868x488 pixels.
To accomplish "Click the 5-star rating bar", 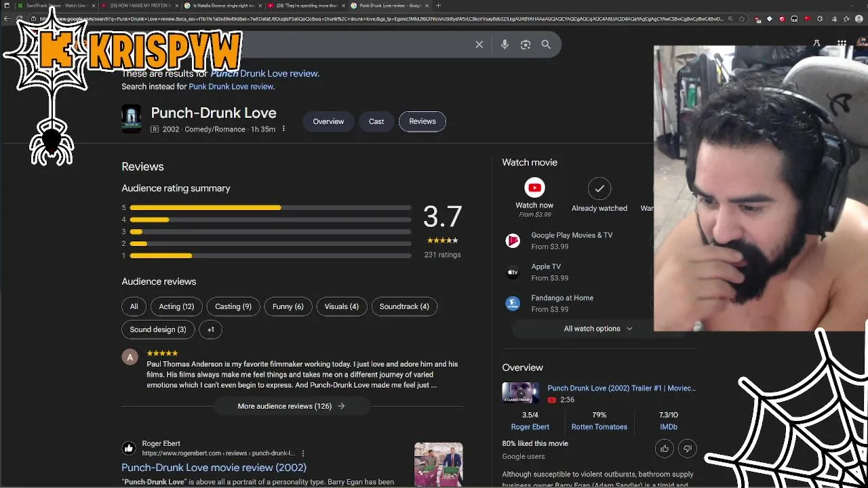I will 271,207.
